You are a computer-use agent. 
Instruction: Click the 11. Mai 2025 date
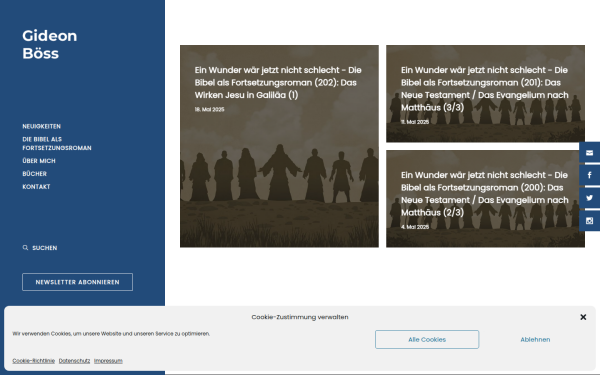[x=415, y=122]
